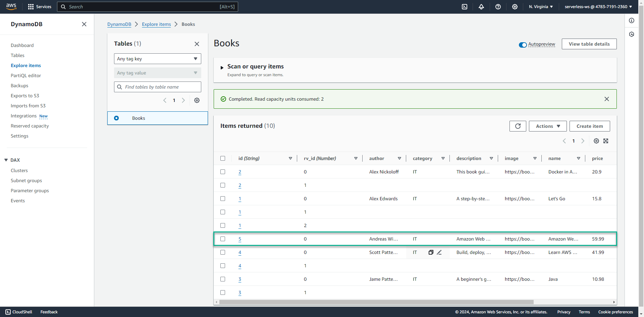Viewport: 644px width, 317px height.
Task: Copy the category value in the Scott Patte row
Action: point(431,252)
